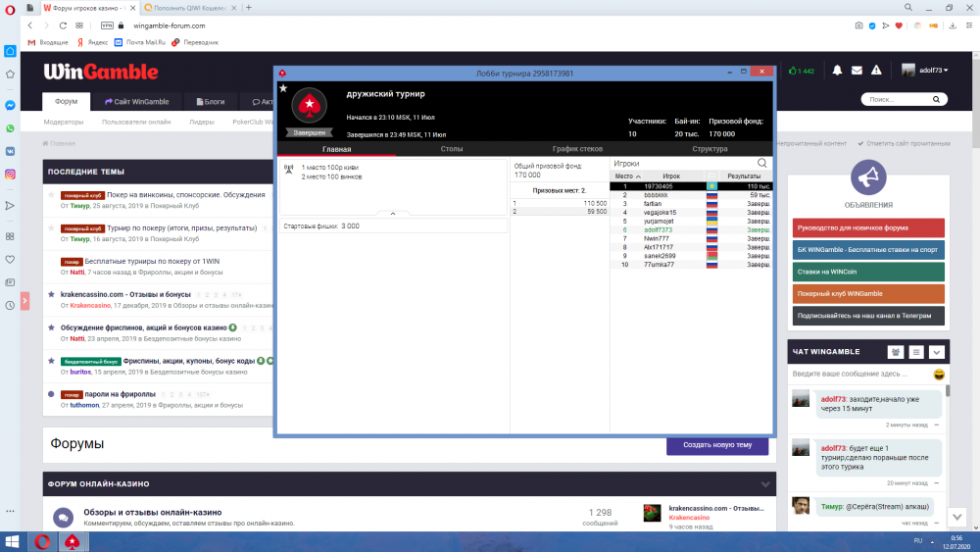Favorite the tournament with the star icon
The image size is (980, 552).
(284, 88)
